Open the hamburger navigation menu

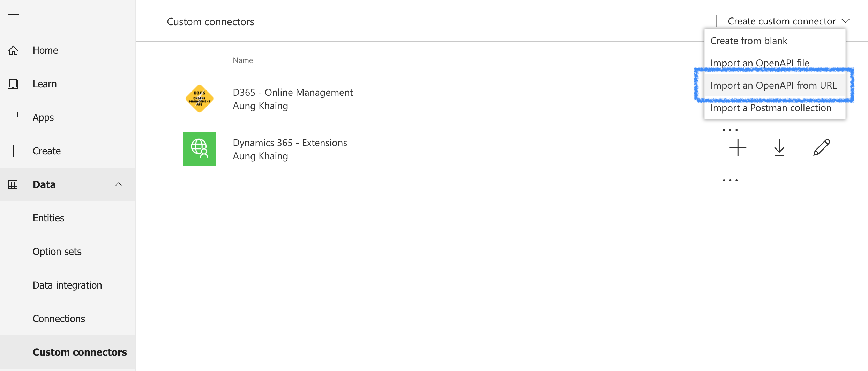pyautogui.click(x=13, y=17)
